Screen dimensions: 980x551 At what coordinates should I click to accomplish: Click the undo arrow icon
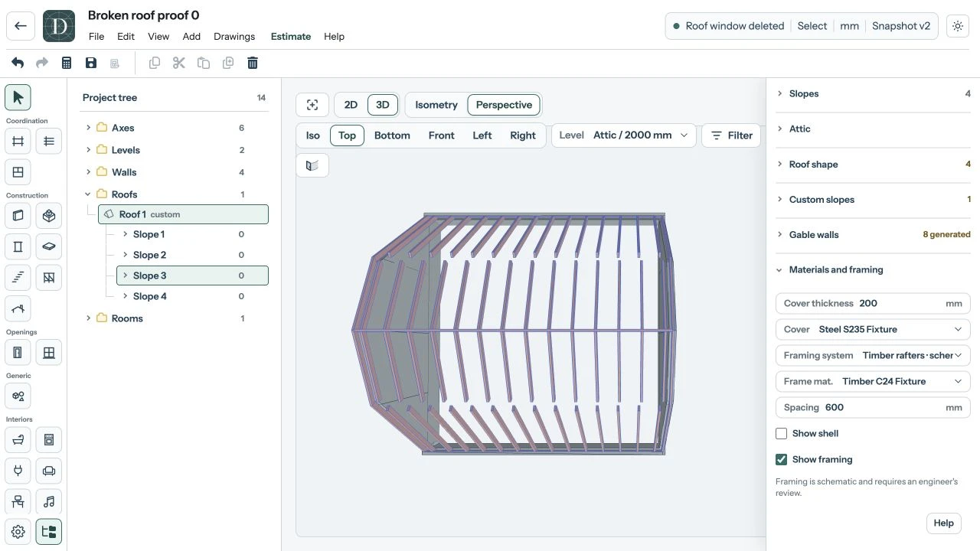point(18,63)
